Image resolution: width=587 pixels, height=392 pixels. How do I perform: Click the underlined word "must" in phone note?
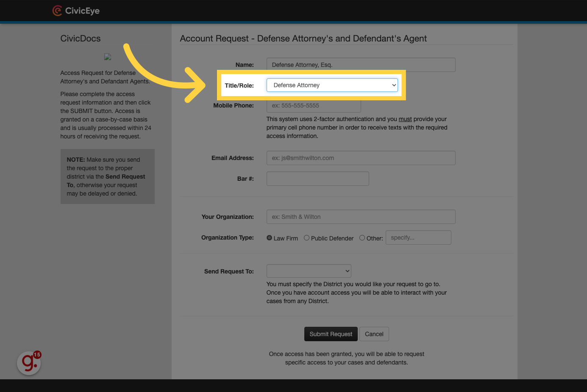(405, 119)
